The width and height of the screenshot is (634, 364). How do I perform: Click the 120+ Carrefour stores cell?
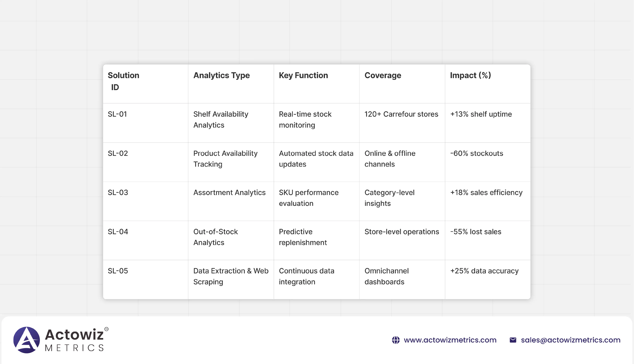click(x=401, y=114)
